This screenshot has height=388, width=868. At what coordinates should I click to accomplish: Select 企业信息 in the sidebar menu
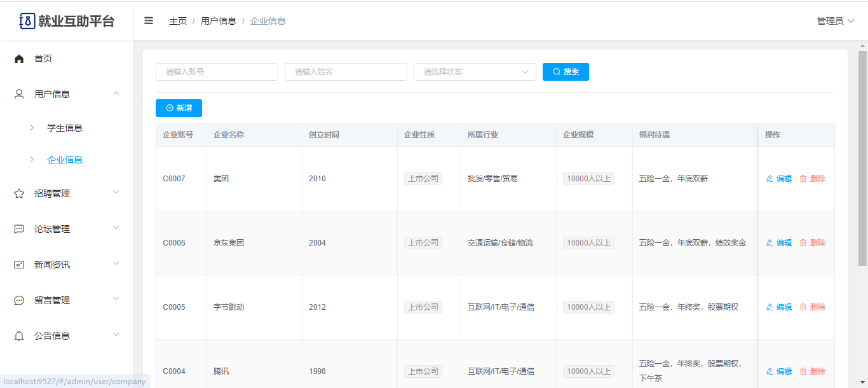(65, 160)
